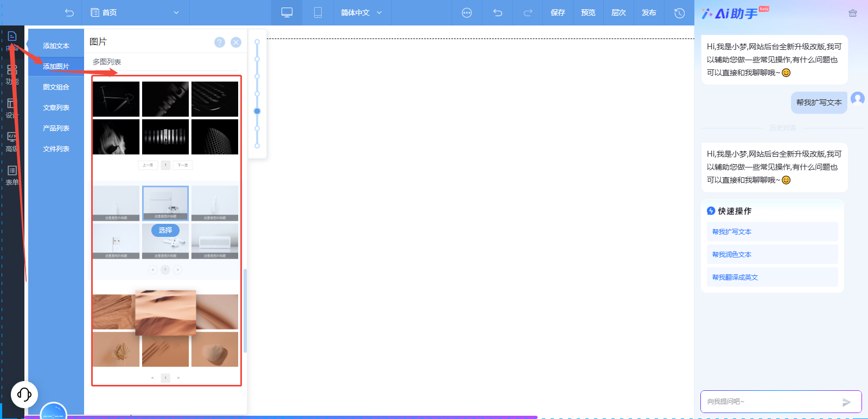Select 添加图片 menu item
Viewport: 868px width, 419px height.
56,67
